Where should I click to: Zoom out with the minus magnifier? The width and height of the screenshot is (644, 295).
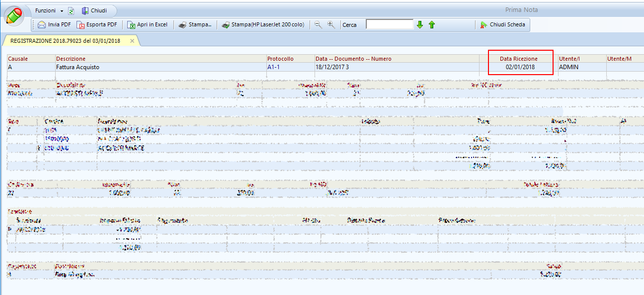coord(319,25)
